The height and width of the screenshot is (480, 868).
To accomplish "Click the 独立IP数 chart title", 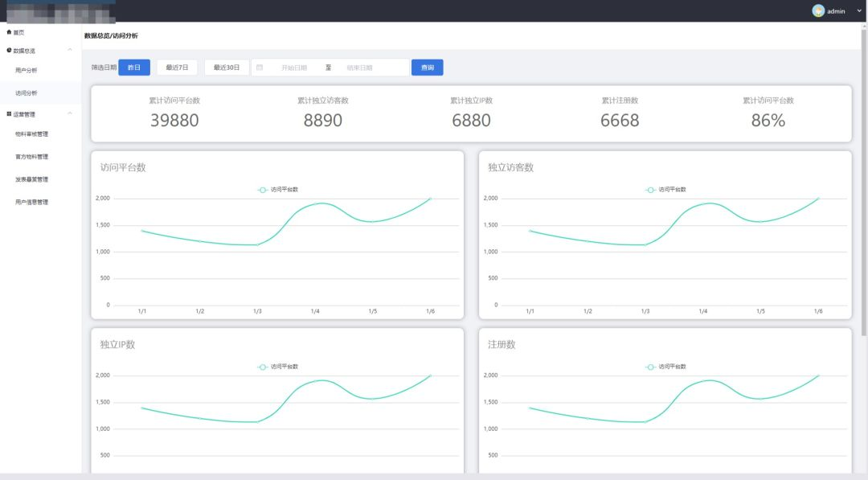I will (117, 344).
